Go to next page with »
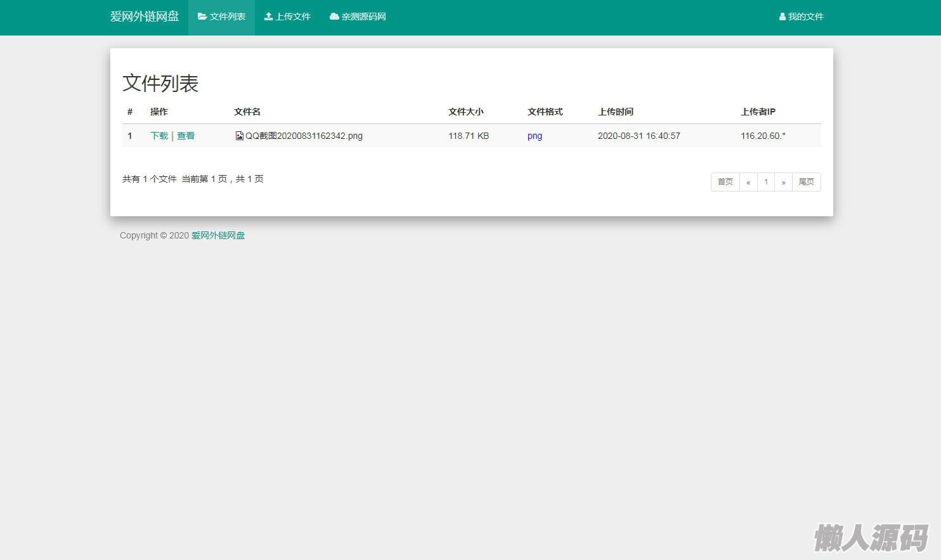The image size is (941, 560). pyautogui.click(x=783, y=182)
